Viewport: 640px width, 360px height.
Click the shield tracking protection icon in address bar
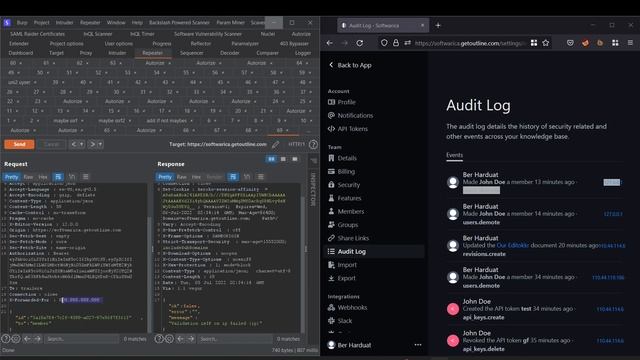pos(384,43)
